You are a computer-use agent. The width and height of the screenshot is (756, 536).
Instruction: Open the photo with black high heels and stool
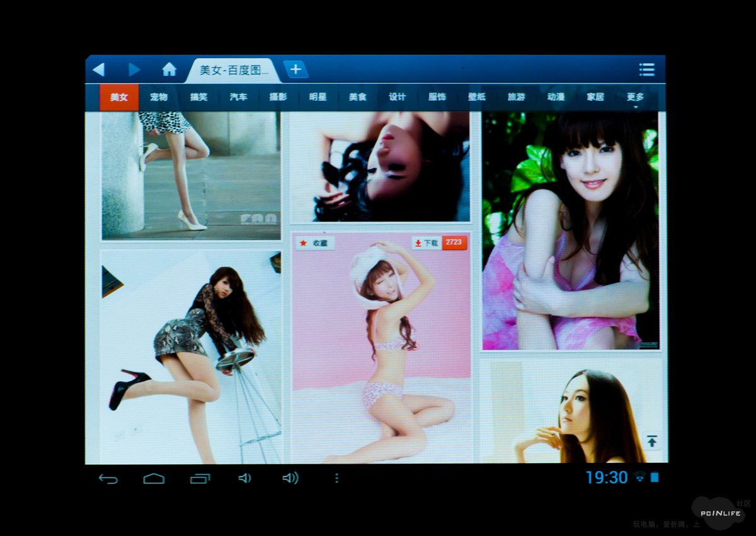point(191,356)
